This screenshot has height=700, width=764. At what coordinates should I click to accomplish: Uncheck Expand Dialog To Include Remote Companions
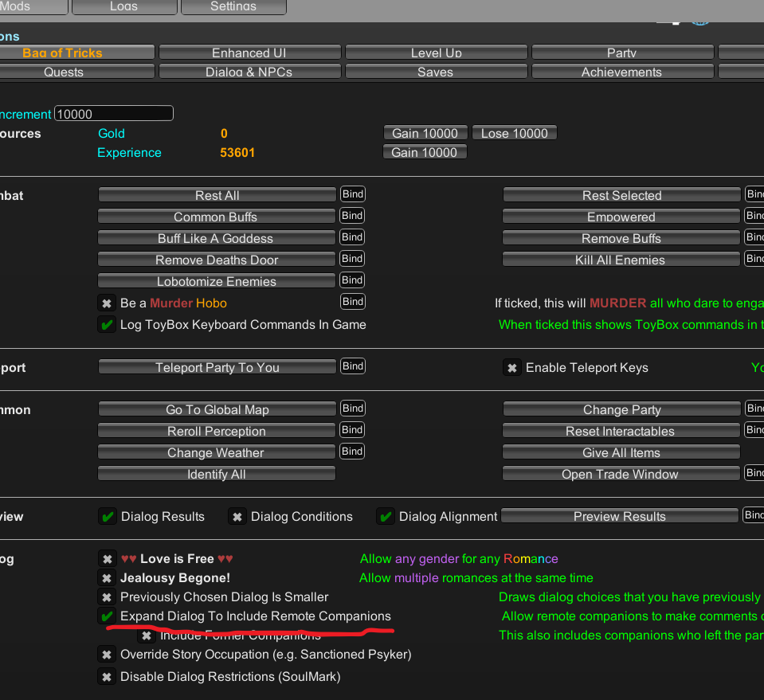107,616
